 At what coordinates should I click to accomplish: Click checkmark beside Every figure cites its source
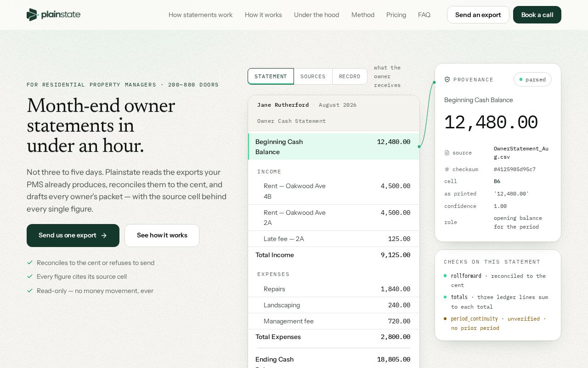point(30,276)
